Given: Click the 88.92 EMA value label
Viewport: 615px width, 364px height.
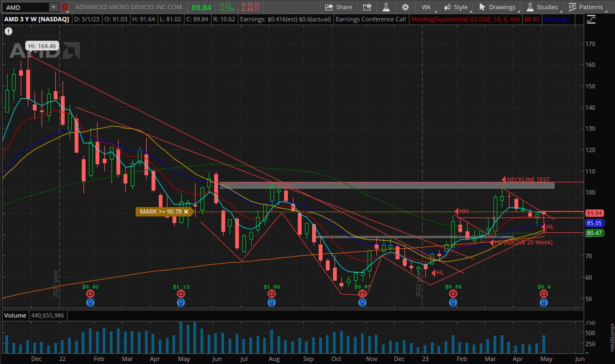Looking at the screenshot, I should [x=532, y=19].
